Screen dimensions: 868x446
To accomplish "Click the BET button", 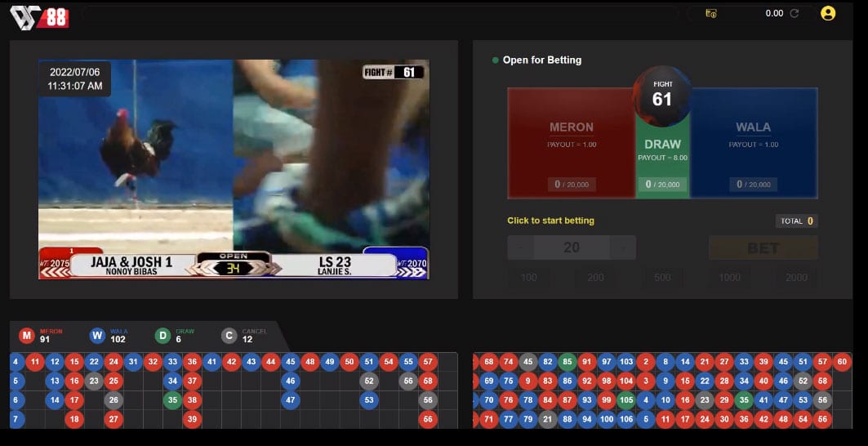I will coord(763,248).
